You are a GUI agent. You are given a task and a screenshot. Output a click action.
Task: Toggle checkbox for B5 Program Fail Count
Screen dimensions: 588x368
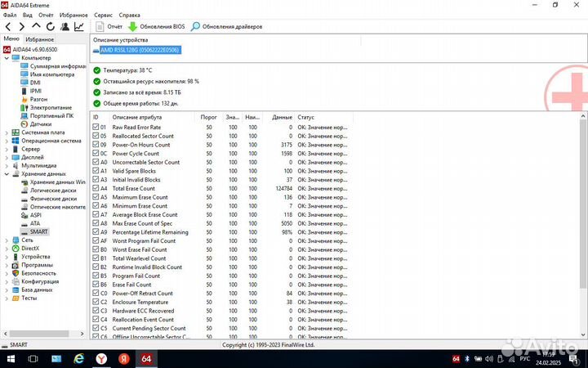coord(96,276)
